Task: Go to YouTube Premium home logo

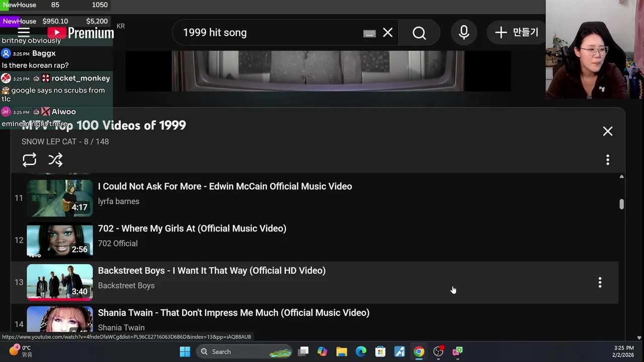Action: [x=80, y=33]
